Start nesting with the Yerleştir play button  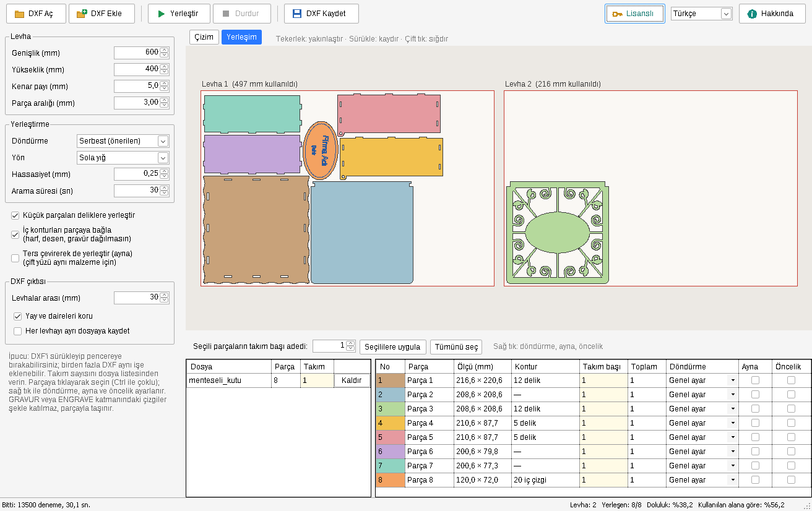179,14
